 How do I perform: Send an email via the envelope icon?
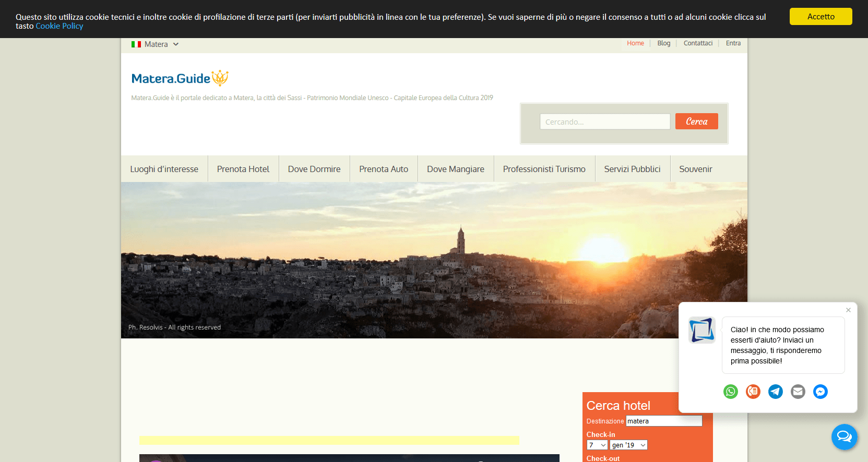(798, 392)
